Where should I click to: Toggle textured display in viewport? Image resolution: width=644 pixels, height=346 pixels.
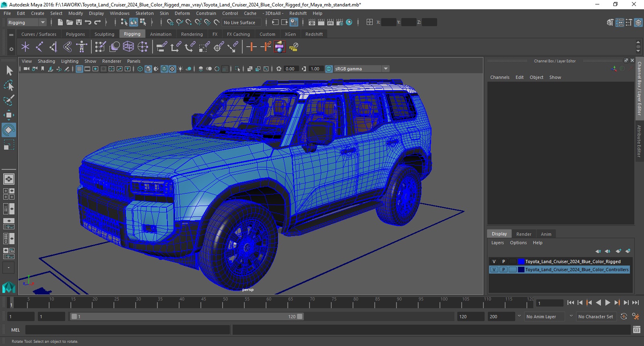(x=172, y=69)
